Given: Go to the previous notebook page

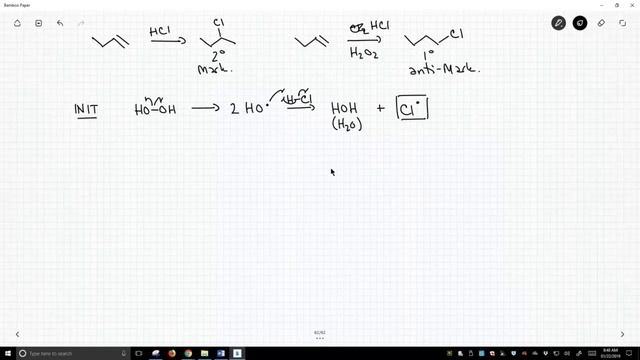Looking at the screenshot, I should click(x=17, y=334).
